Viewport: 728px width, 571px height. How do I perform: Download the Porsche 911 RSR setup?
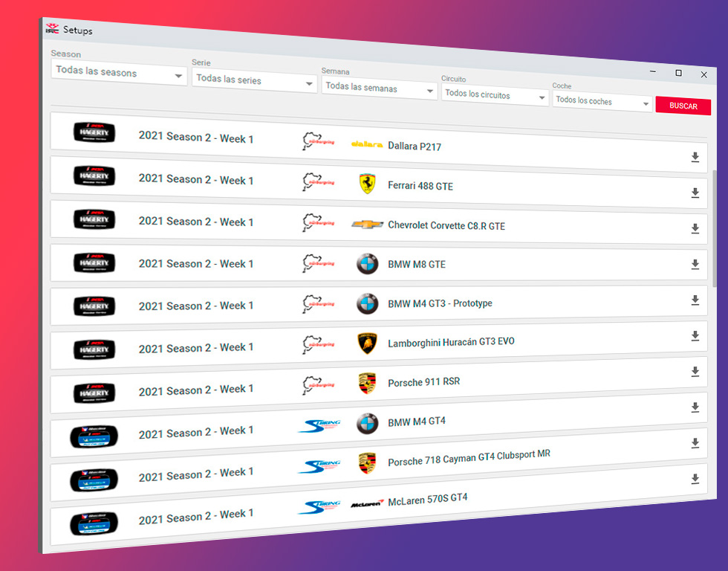point(695,372)
